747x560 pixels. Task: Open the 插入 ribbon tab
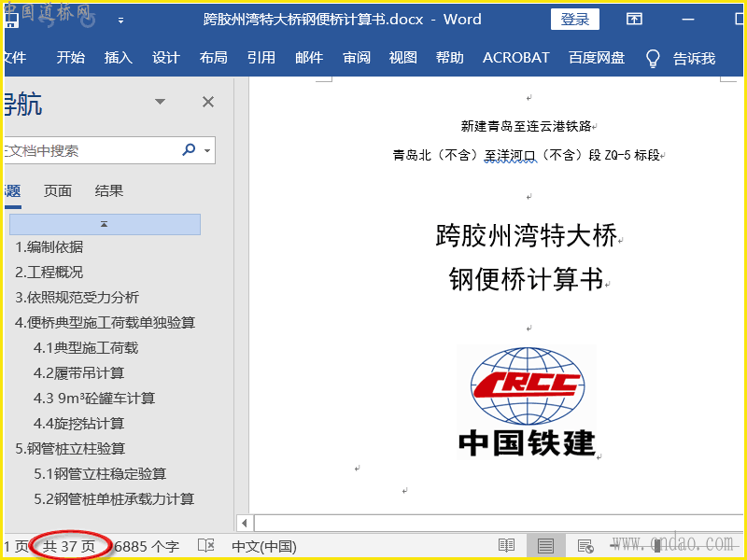pyautogui.click(x=119, y=58)
